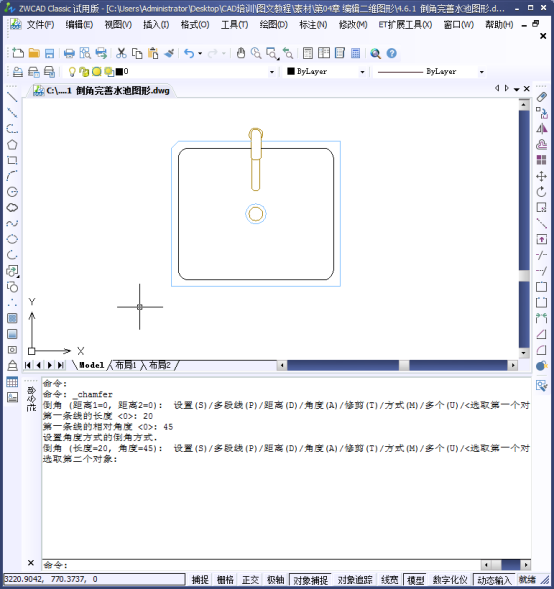This screenshot has width=554, height=589.
Task: Close the command window X button
Action: pos(31,562)
